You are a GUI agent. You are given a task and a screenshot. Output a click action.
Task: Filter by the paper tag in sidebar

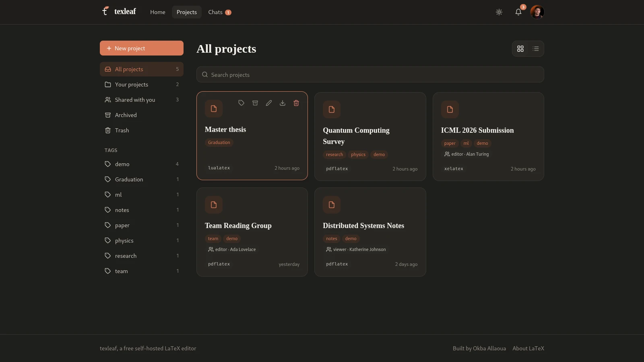click(142, 225)
